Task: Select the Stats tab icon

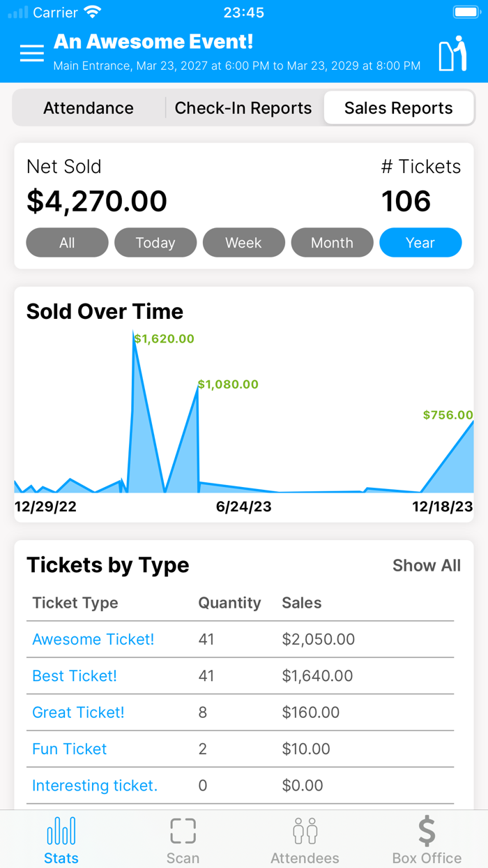Action: (x=61, y=830)
